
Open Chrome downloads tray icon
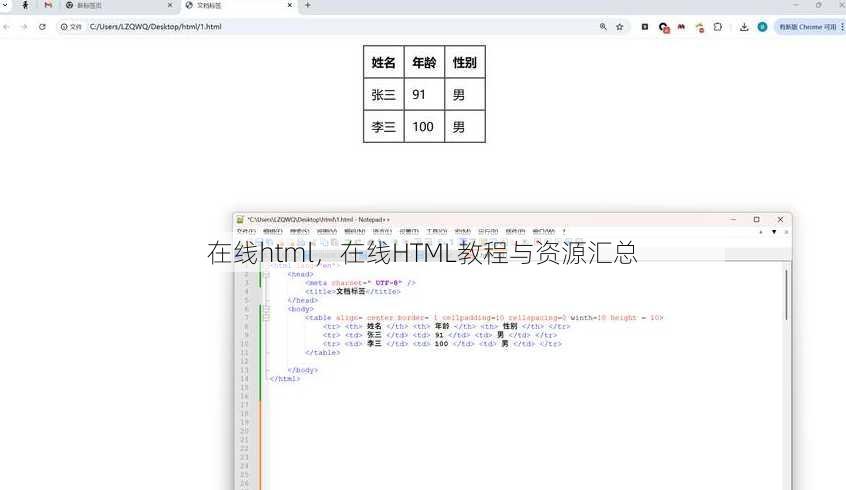744,26
